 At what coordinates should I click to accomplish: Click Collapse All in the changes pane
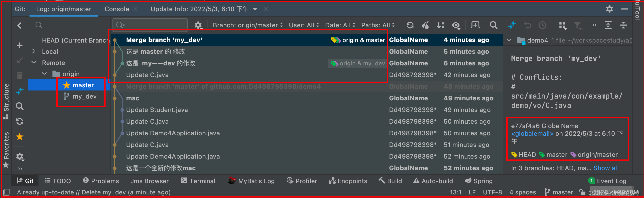pos(623,25)
